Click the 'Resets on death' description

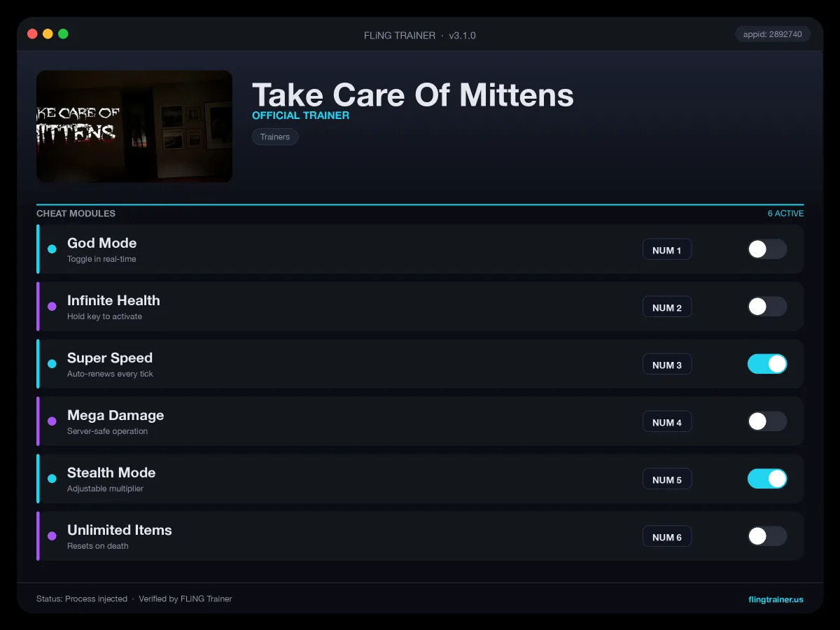(x=98, y=546)
